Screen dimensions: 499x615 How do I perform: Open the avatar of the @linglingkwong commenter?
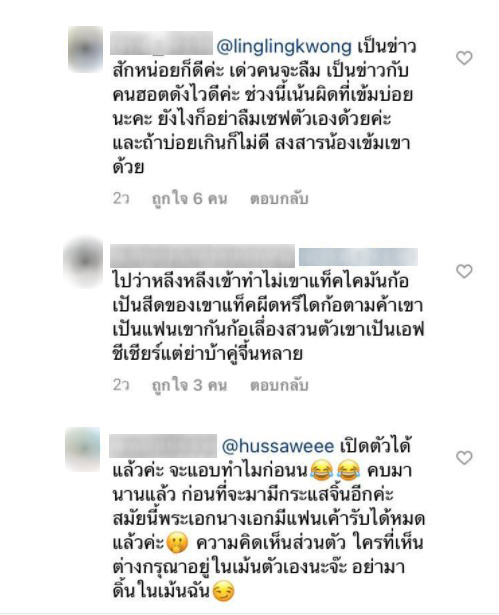coord(86,49)
